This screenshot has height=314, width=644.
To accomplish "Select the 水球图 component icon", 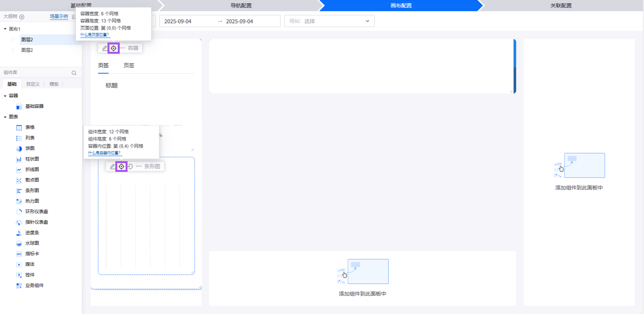I will click(x=19, y=243).
